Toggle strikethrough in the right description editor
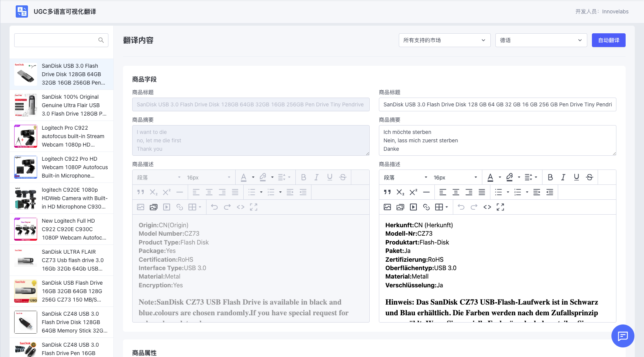The width and height of the screenshot is (644, 357). pyautogui.click(x=590, y=177)
